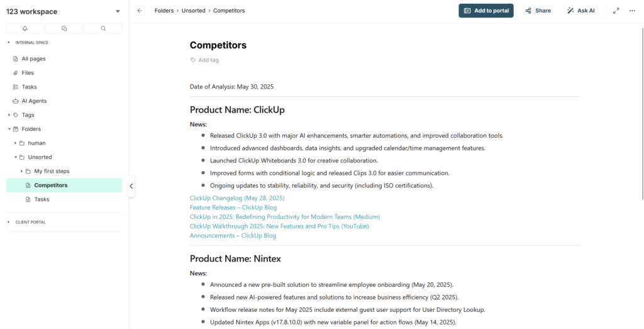Open the 123 workspace dropdown arrow

[x=118, y=11]
